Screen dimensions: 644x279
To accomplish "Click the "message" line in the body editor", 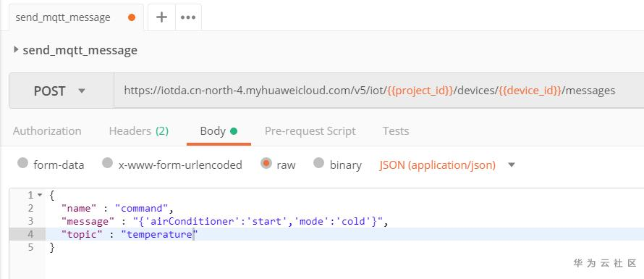I will click(x=224, y=222).
